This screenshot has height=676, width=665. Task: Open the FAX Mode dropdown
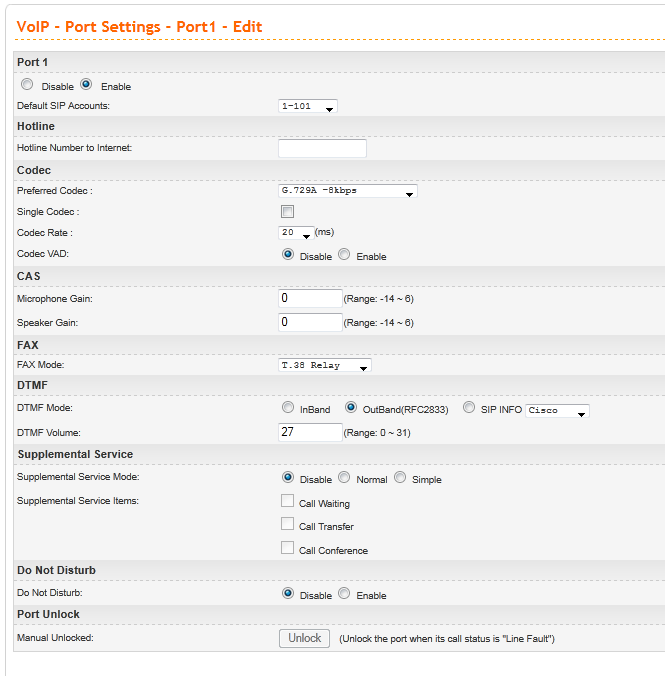pos(325,366)
